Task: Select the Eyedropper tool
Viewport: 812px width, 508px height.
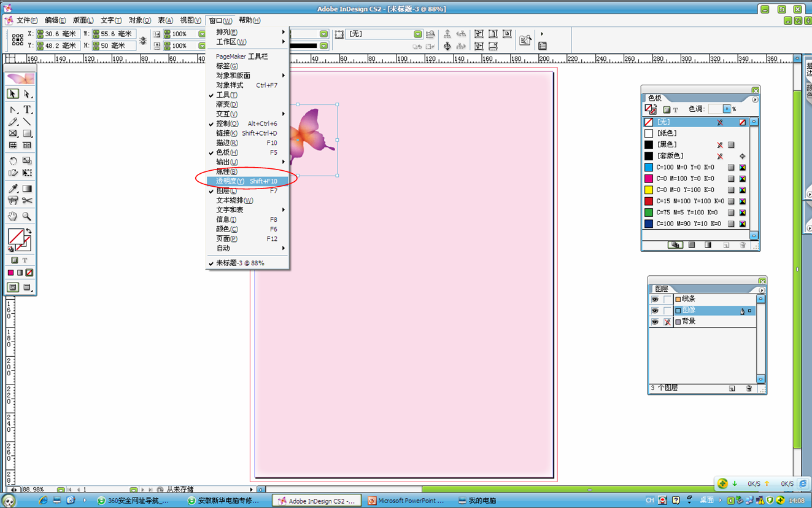Action: 13,189
